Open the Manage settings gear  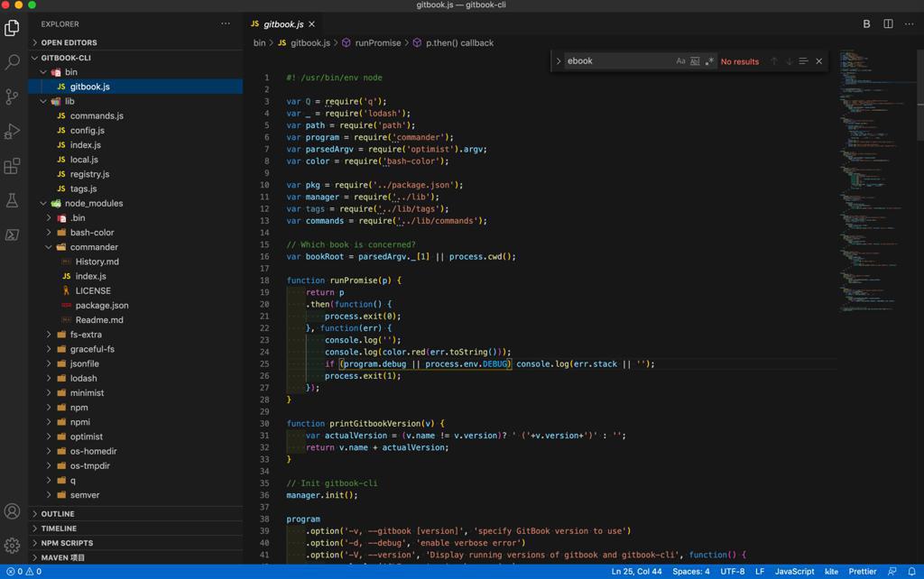[13, 545]
